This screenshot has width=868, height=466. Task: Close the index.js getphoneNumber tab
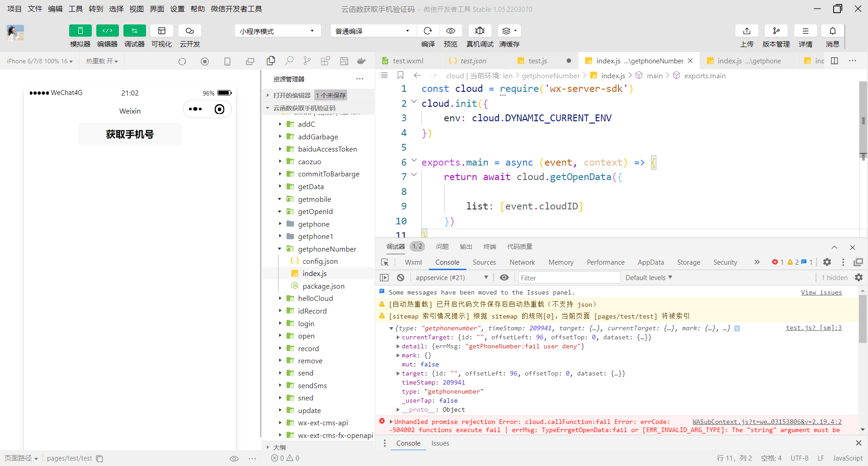coord(690,61)
